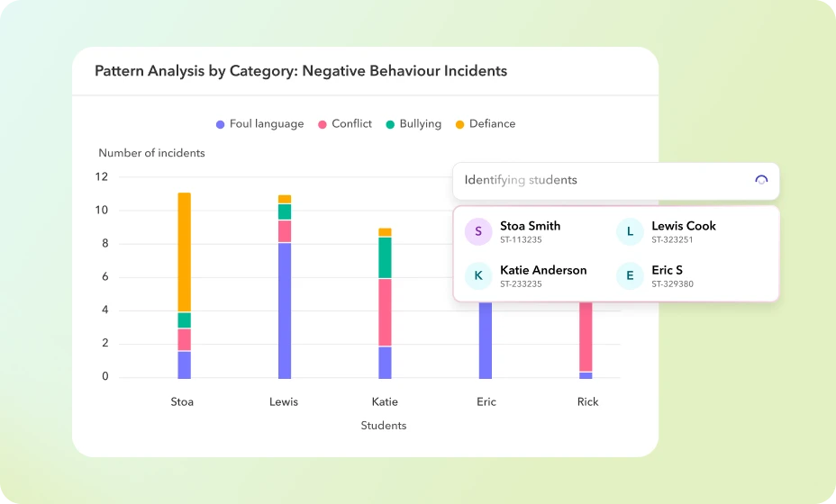Click Lewis's orange Defiance bar segment
Image resolution: width=836 pixels, height=504 pixels.
pos(285,199)
